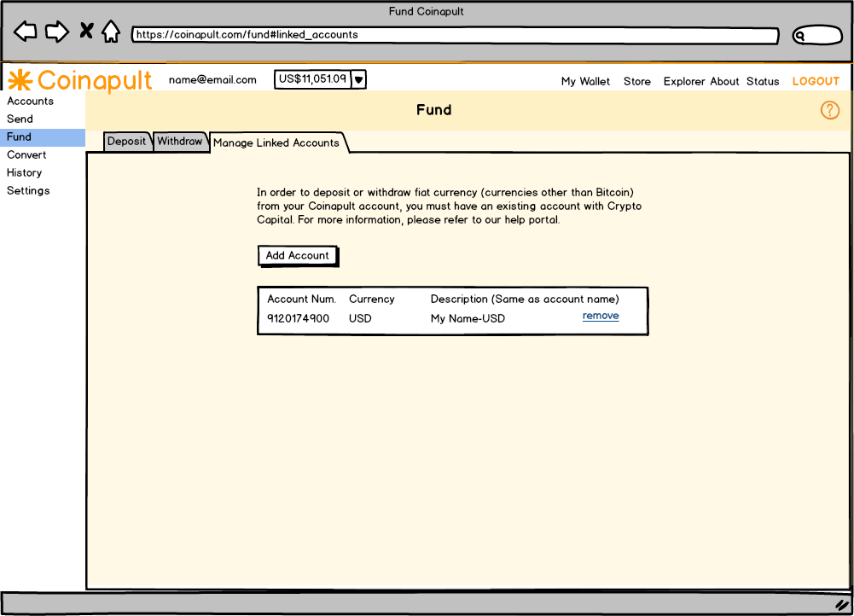Screen dimensions: 854x616
Task: Click the browser forward arrow
Action: point(56,32)
